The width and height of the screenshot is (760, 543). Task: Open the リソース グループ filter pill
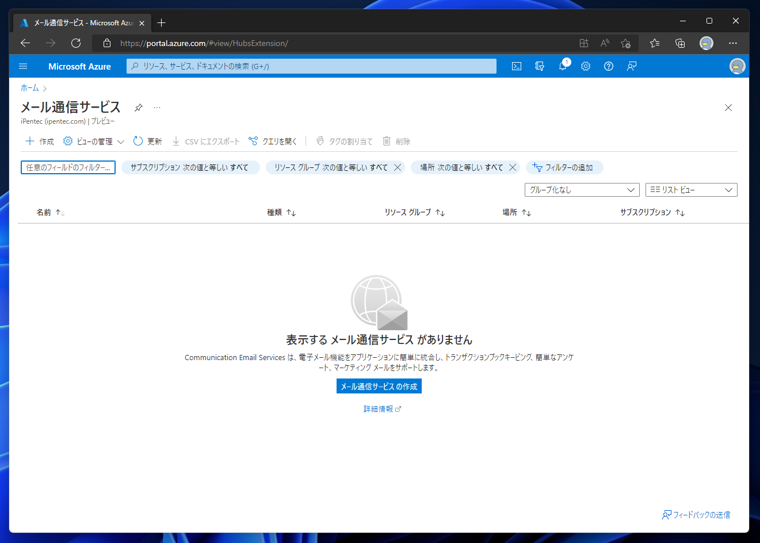331,167
